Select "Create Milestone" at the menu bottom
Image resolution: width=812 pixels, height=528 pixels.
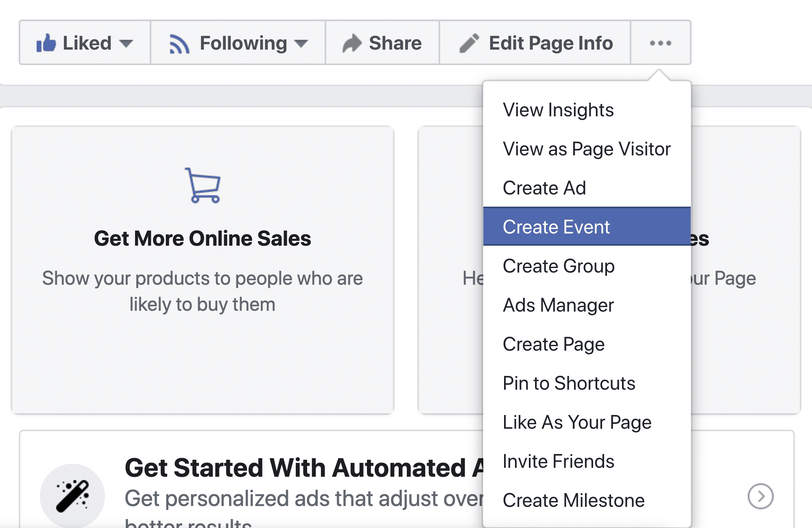[x=574, y=500]
